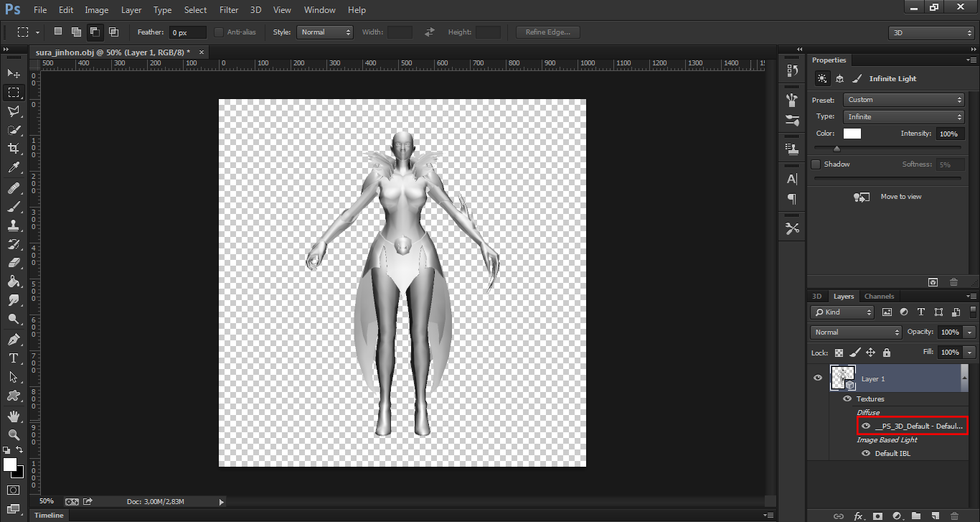The image size is (980, 522).
Task: Select the Zoom tool
Action: pyautogui.click(x=14, y=434)
